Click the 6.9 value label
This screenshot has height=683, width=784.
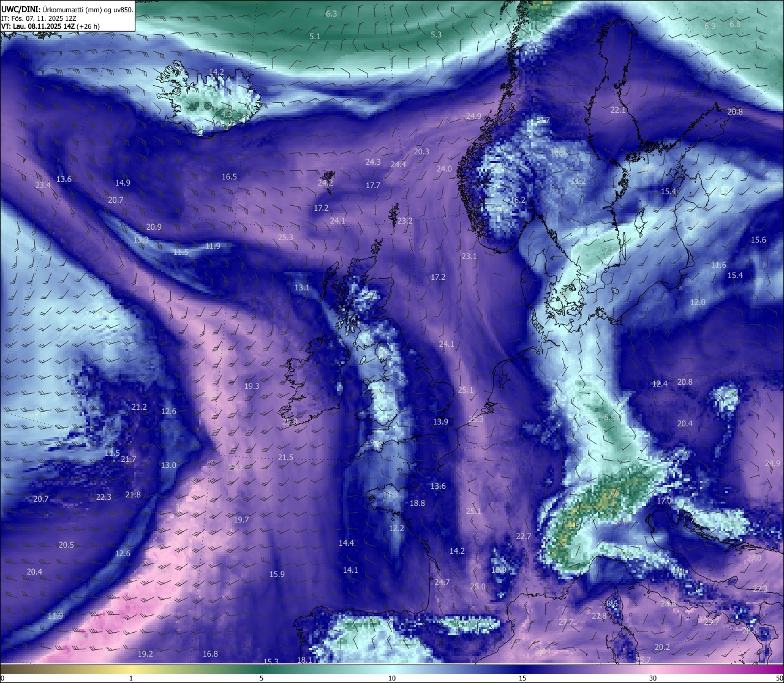(x=710, y=26)
